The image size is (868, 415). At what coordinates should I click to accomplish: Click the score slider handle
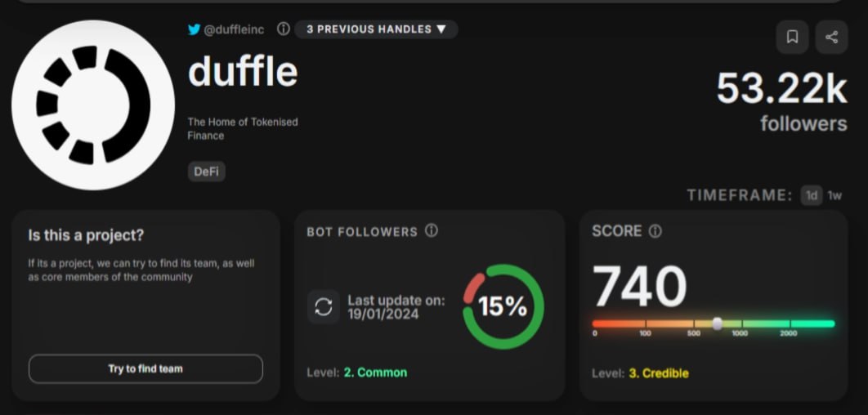tap(717, 324)
